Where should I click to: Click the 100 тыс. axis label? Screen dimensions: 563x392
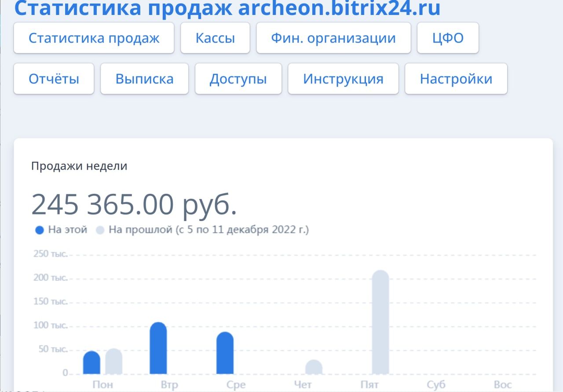51,326
